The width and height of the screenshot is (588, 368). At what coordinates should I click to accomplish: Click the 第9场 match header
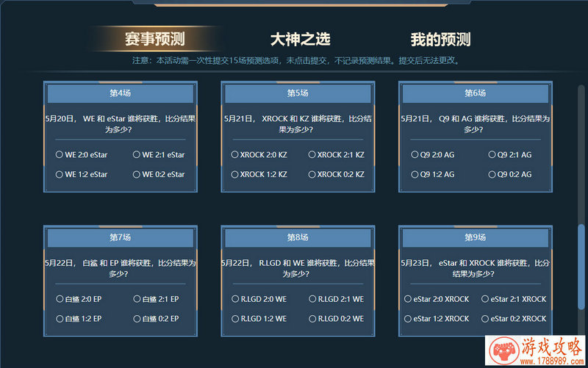(x=475, y=238)
